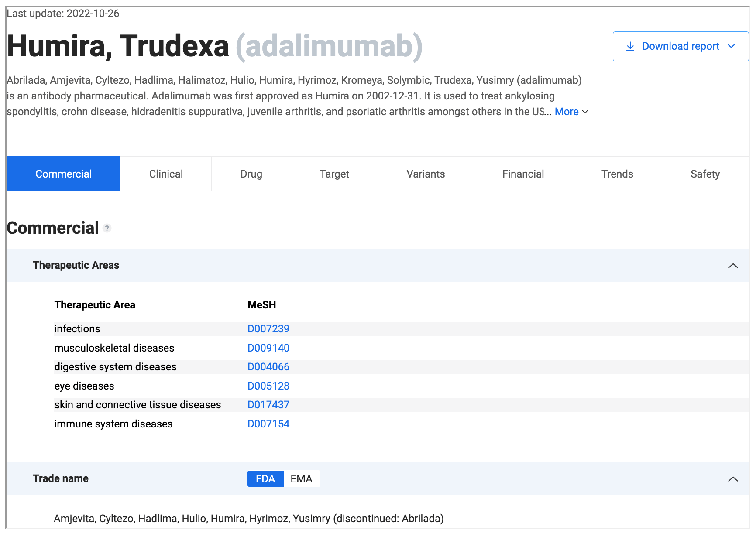The width and height of the screenshot is (756, 533).
Task: Collapse the Therapeutic Areas section
Action: 733,266
